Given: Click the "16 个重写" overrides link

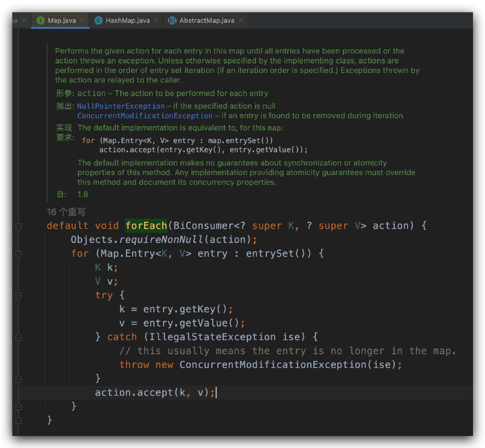Looking at the screenshot, I should (x=66, y=212).
